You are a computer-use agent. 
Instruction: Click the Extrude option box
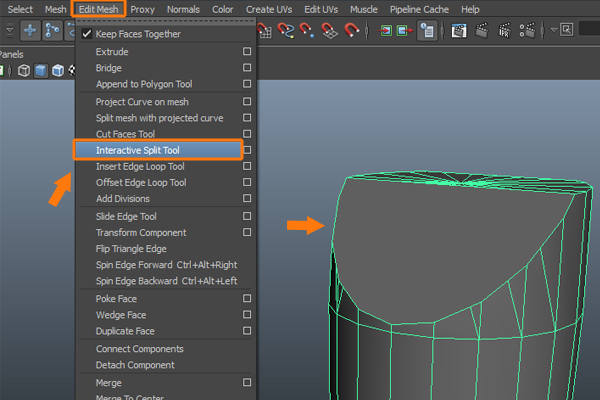pos(247,51)
